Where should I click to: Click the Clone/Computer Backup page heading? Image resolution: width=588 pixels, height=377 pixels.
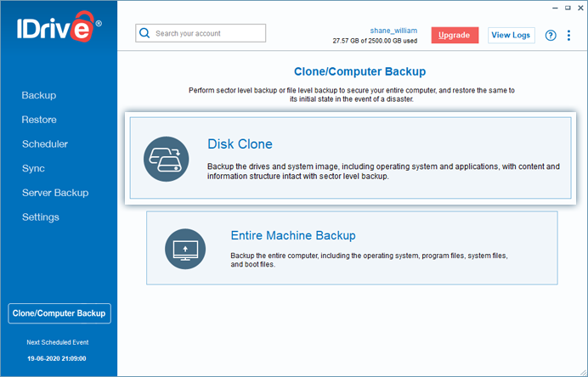point(360,71)
